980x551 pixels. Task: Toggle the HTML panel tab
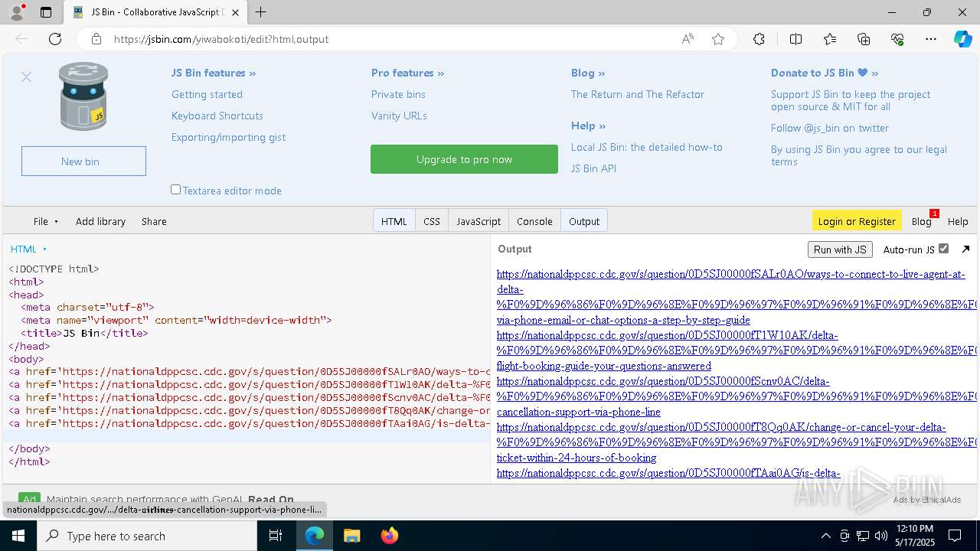(394, 221)
